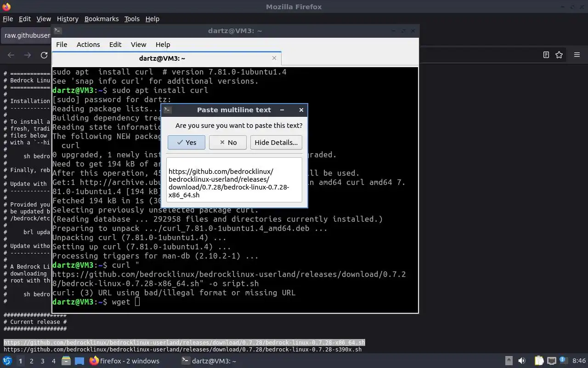The image size is (588, 368).
Task: Reload the Firefox page
Action: [x=44, y=55]
